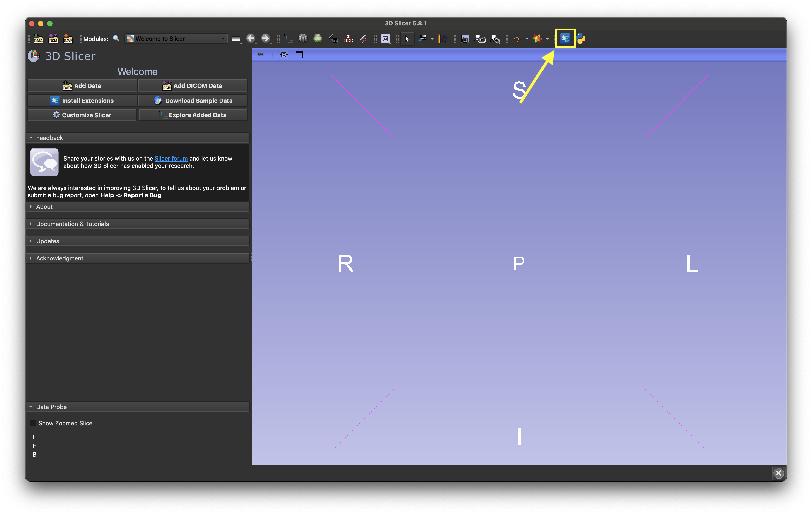The height and width of the screenshot is (515, 812).
Task: Click the module search magnifier icon
Action: point(116,39)
